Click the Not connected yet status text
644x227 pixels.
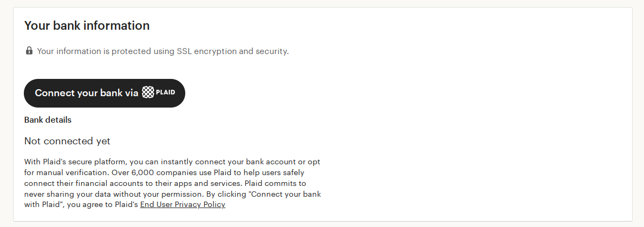[67, 141]
